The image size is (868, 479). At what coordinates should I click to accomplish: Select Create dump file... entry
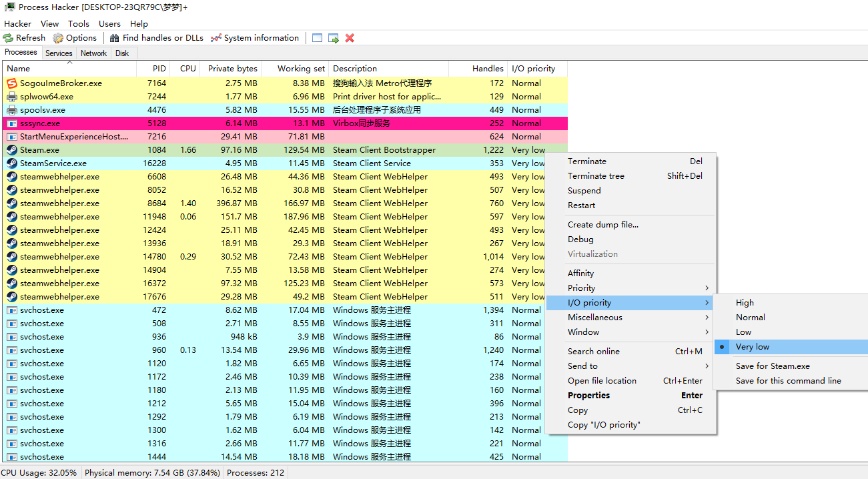(x=630, y=225)
